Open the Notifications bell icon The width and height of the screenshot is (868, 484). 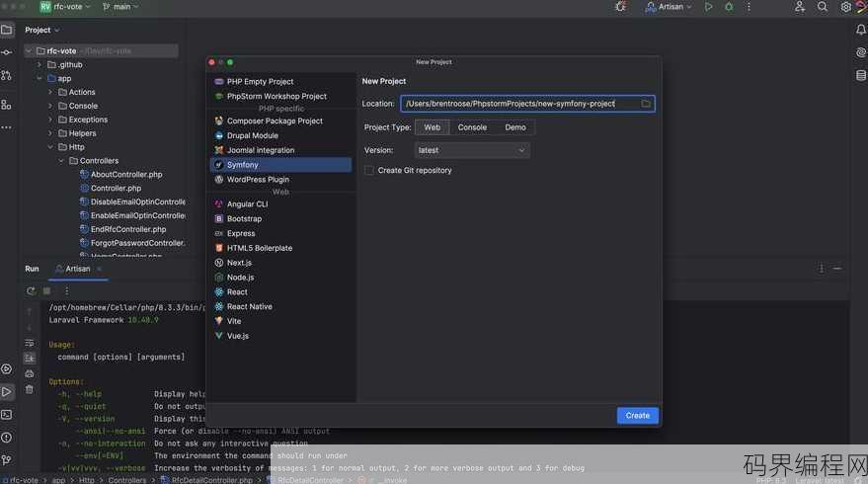click(x=860, y=30)
